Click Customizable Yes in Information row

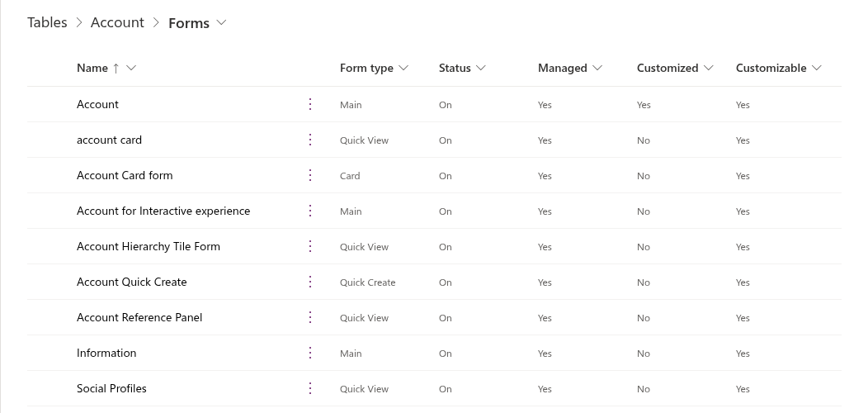click(x=743, y=354)
